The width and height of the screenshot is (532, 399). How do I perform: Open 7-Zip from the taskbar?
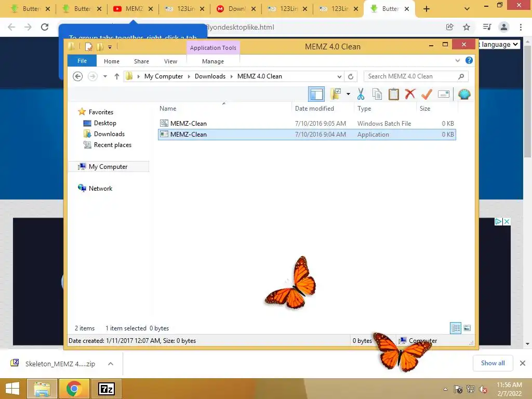tap(106, 389)
